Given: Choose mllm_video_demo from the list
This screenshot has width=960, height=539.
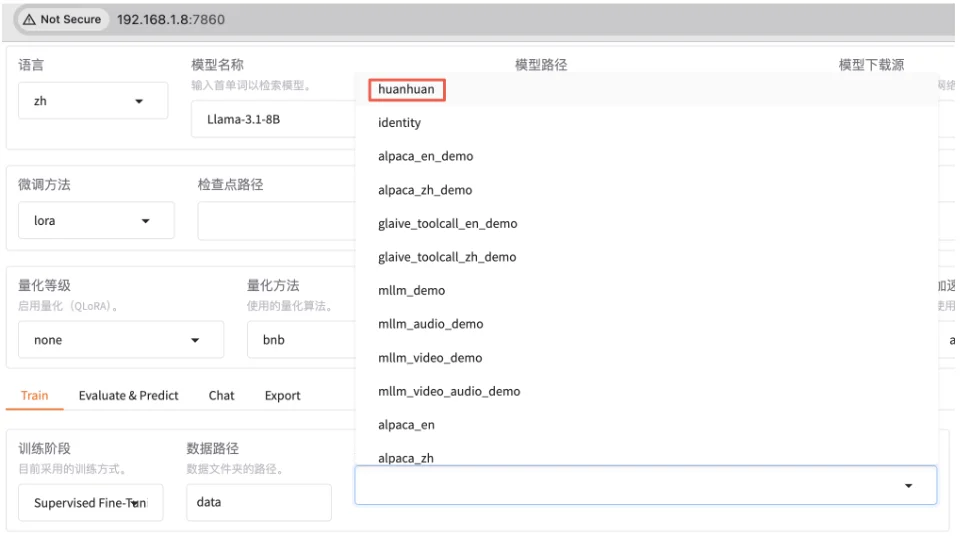Looking at the screenshot, I should coord(430,358).
